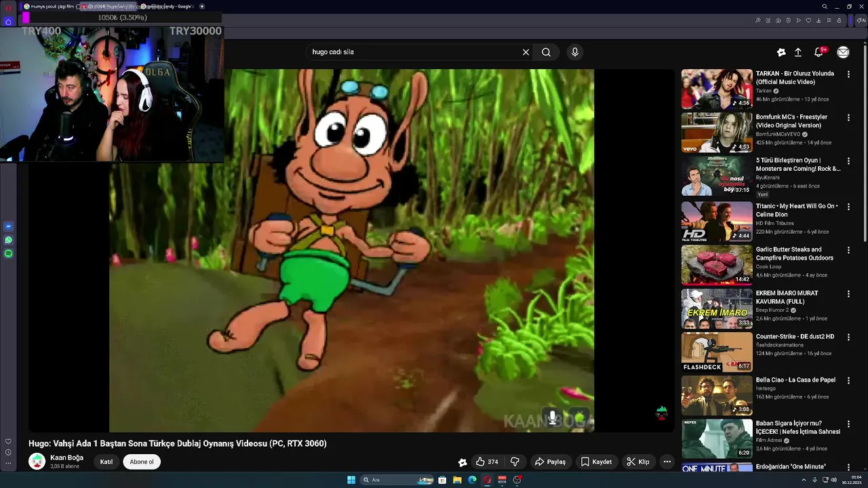
Task: Start voice search with the microphone
Action: [575, 52]
